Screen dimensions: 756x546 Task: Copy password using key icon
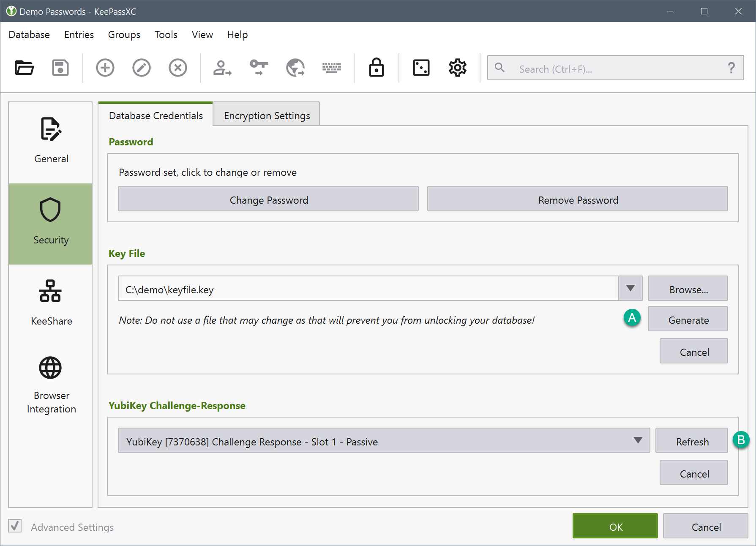[x=259, y=68]
